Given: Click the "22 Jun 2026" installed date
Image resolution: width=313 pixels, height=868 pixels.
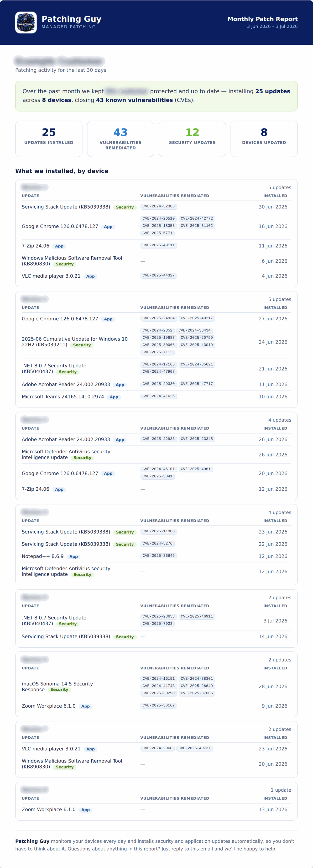Looking at the screenshot, I should click(x=273, y=544).
